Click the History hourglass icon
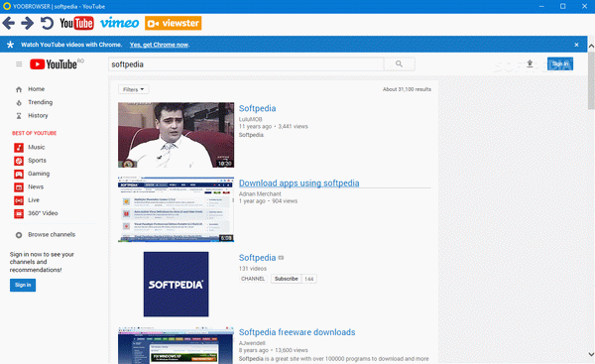This screenshot has width=595, height=364. [19, 116]
